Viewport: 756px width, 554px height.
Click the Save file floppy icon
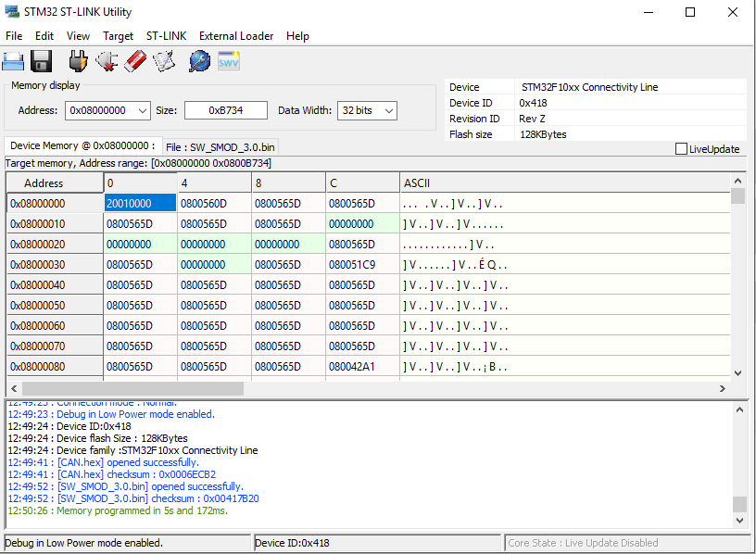coord(41,62)
